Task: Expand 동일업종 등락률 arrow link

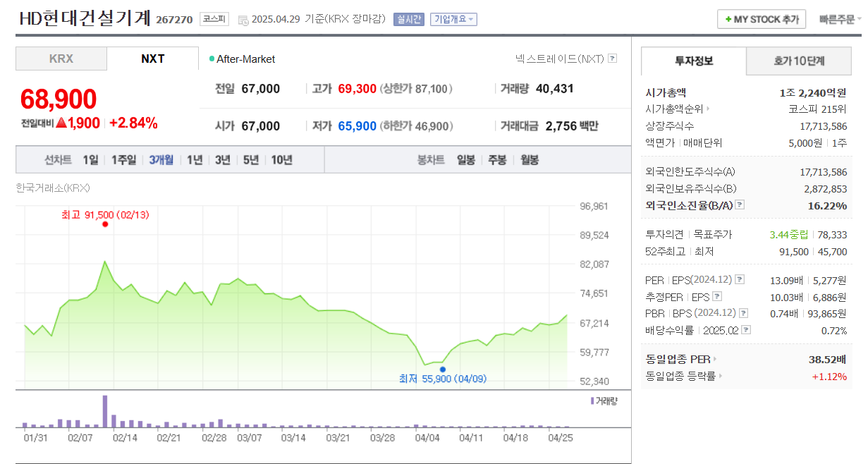Action: (x=720, y=377)
